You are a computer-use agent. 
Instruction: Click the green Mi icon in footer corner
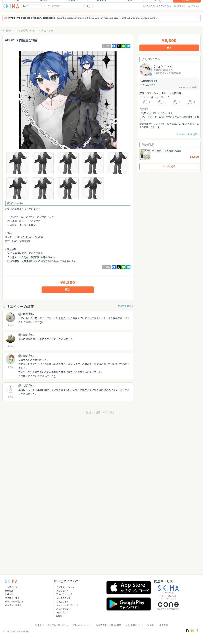[193, 631]
